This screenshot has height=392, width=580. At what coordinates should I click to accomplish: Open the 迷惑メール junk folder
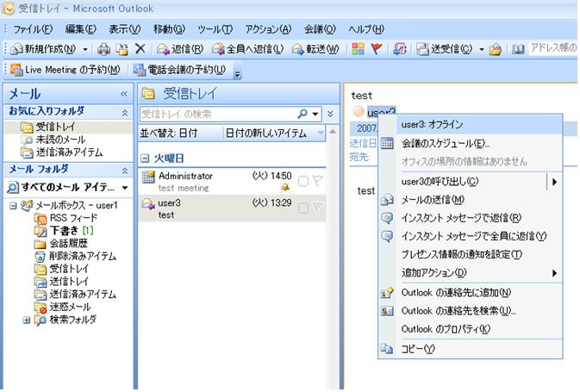tap(63, 307)
